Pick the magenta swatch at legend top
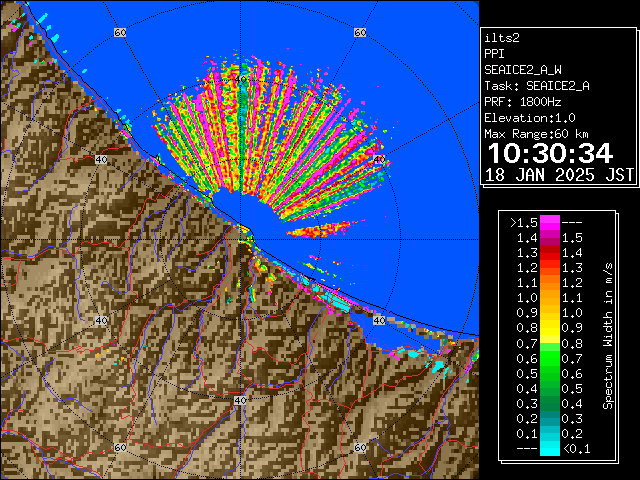The width and height of the screenshot is (640, 480). [550, 223]
